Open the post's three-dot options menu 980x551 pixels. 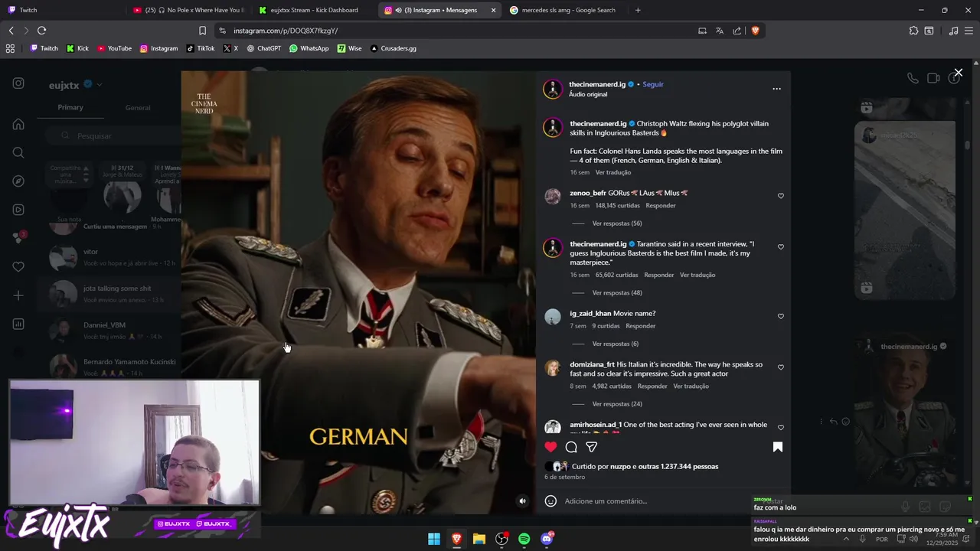pos(776,89)
